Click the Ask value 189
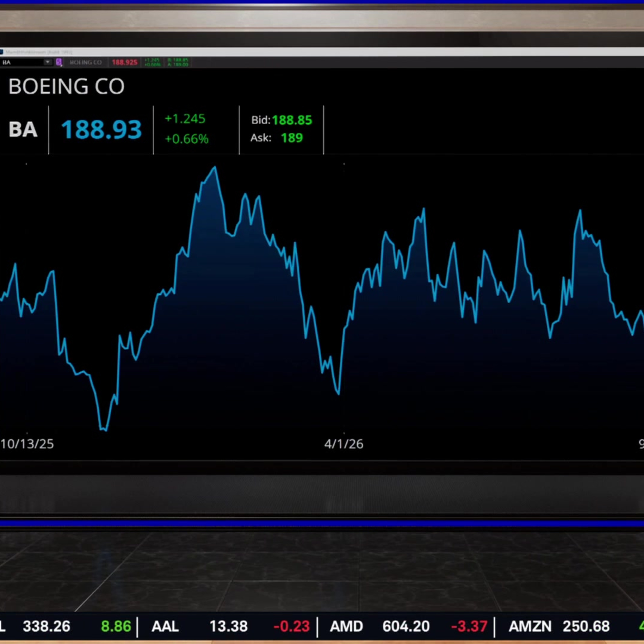 tap(292, 138)
